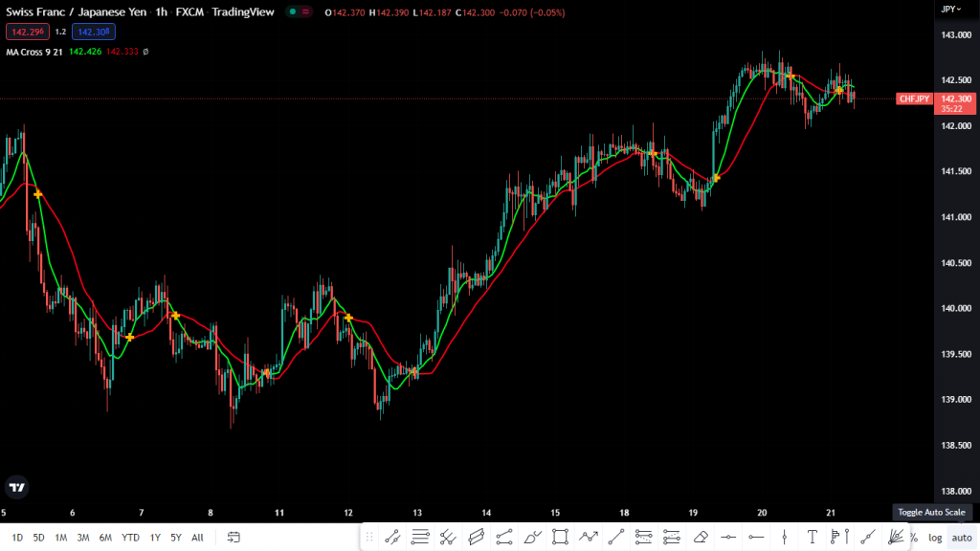Screen dimensions: 980x551
Task: Click the pink approximate-sign data icon
Action: 305,11
